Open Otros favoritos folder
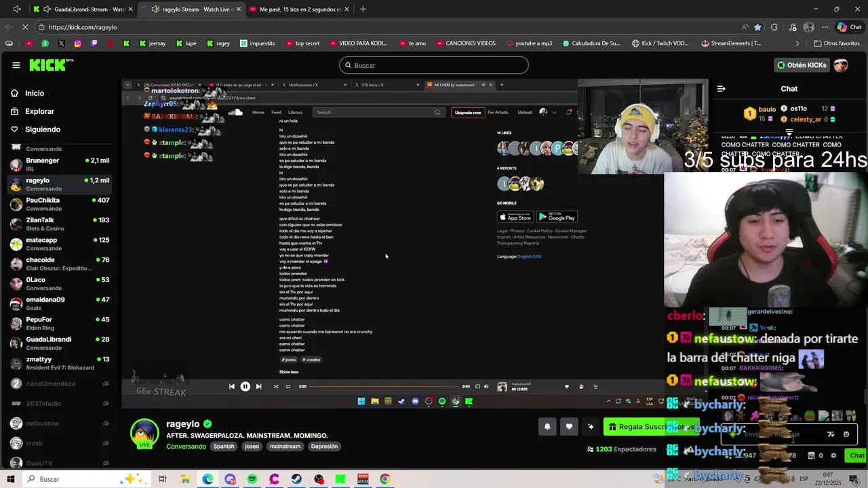Image resolution: width=868 pixels, height=488 pixels. pyautogui.click(x=837, y=43)
